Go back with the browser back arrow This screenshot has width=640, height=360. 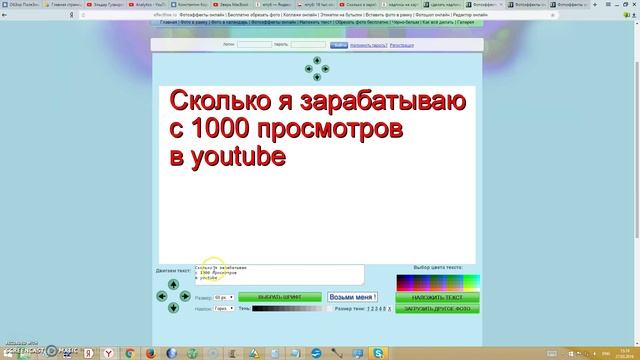point(4,15)
